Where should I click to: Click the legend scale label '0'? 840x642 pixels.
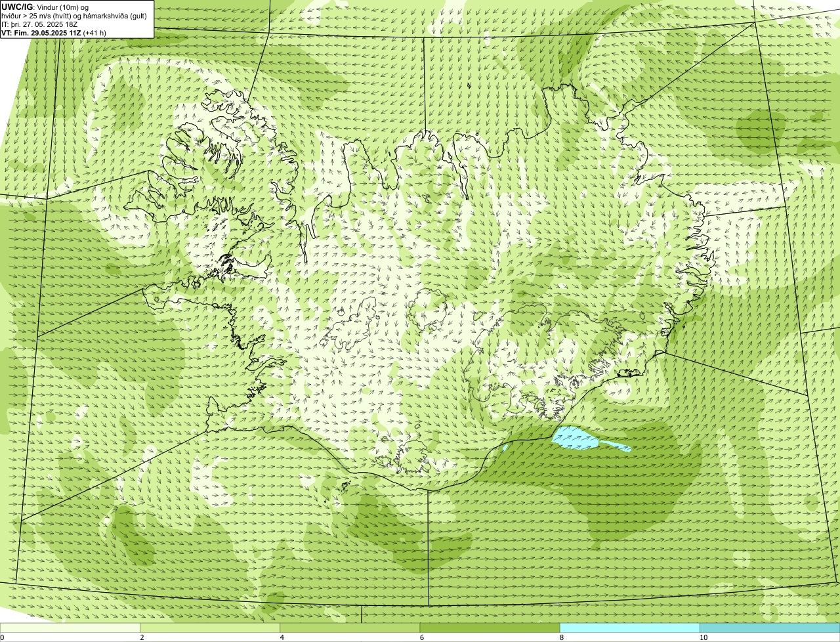click(2, 637)
